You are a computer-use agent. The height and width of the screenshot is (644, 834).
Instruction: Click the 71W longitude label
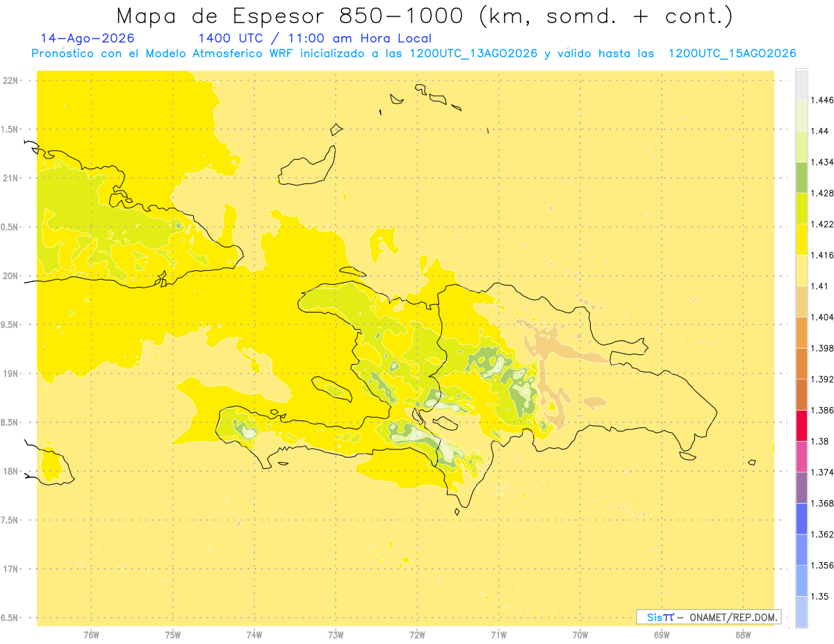pyautogui.click(x=498, y=635)
